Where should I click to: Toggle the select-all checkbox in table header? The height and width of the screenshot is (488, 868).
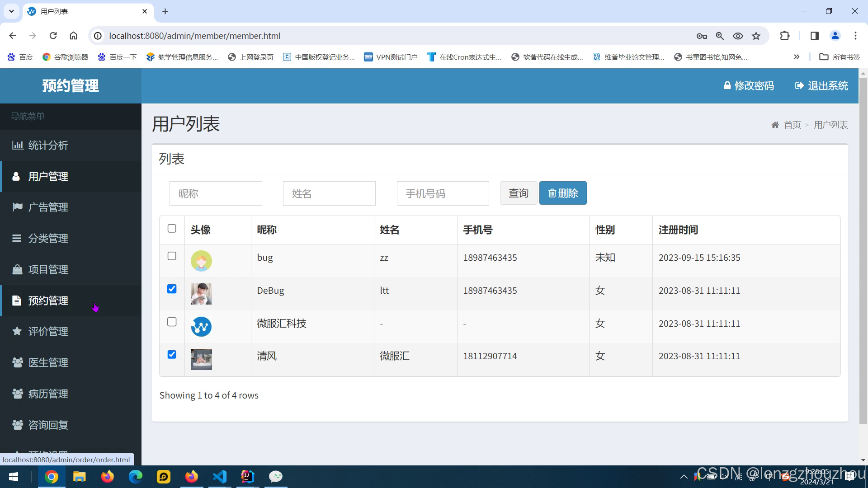click(172, 229)
